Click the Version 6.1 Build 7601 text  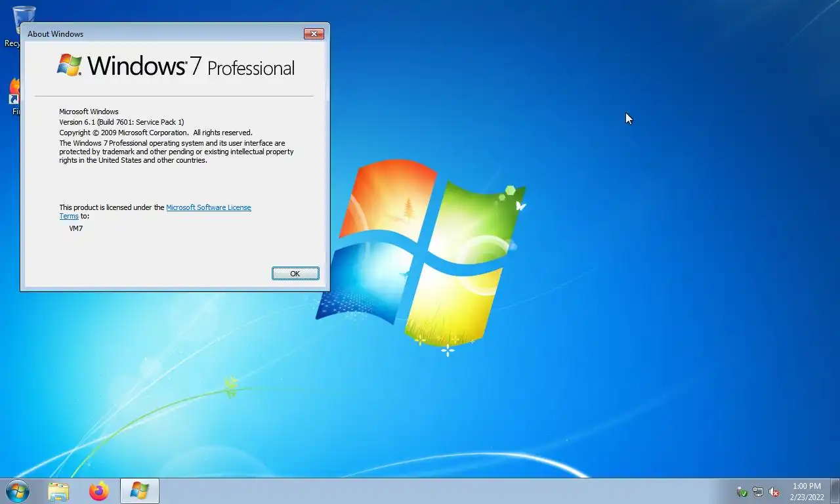(x=121, y=122)
